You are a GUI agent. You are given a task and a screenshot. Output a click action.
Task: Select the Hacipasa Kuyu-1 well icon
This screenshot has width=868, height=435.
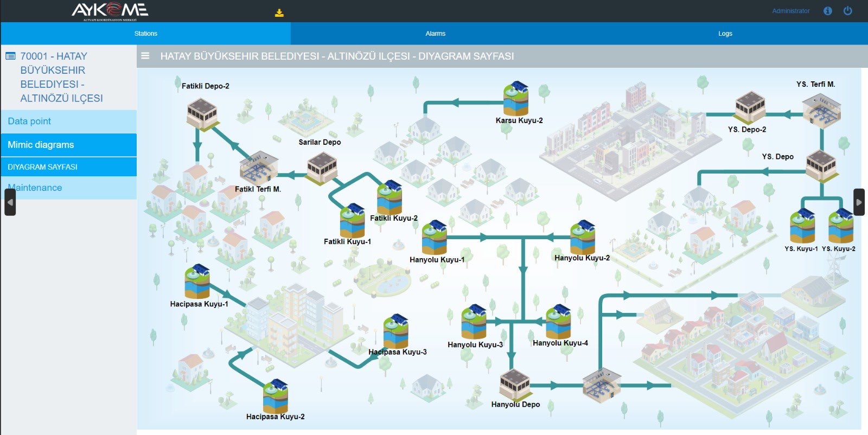pos(197,282)
